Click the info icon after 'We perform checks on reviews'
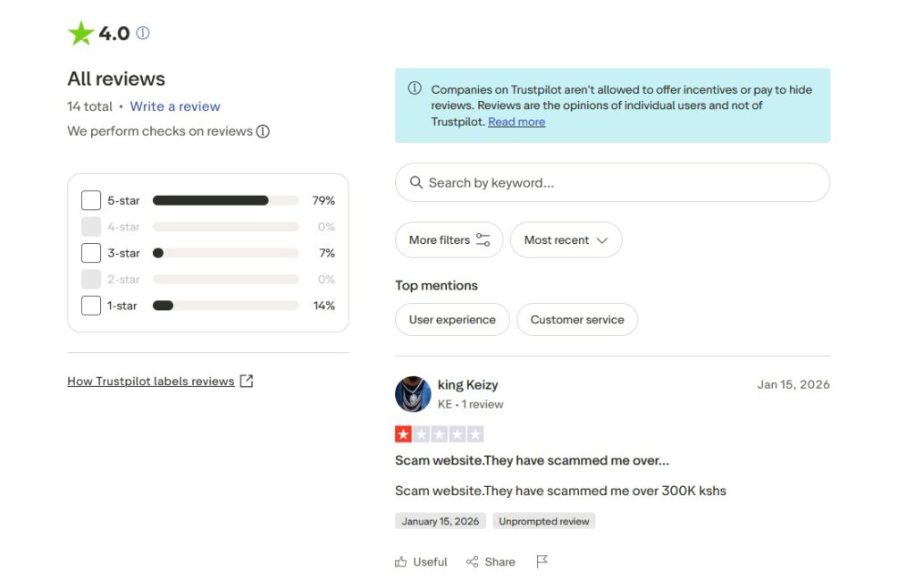 [x=263, y=131]
